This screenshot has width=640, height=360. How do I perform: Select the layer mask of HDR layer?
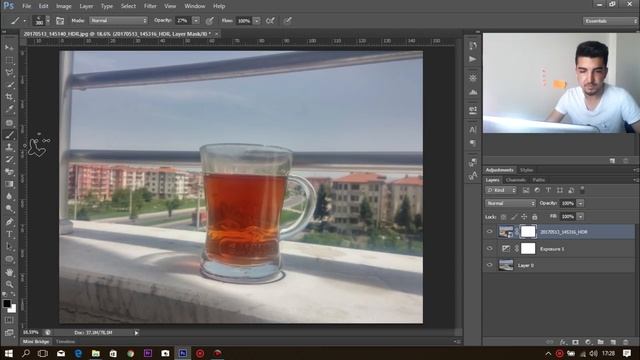pos(528,231)
